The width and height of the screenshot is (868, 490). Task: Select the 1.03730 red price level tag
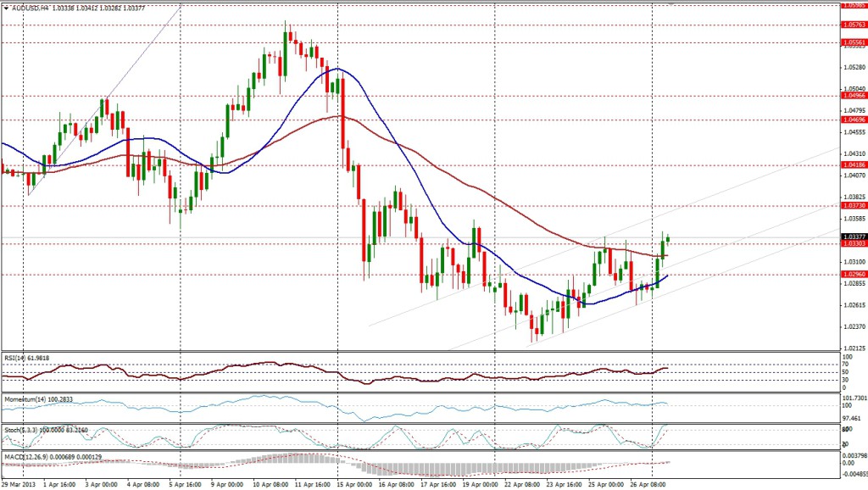853,206
